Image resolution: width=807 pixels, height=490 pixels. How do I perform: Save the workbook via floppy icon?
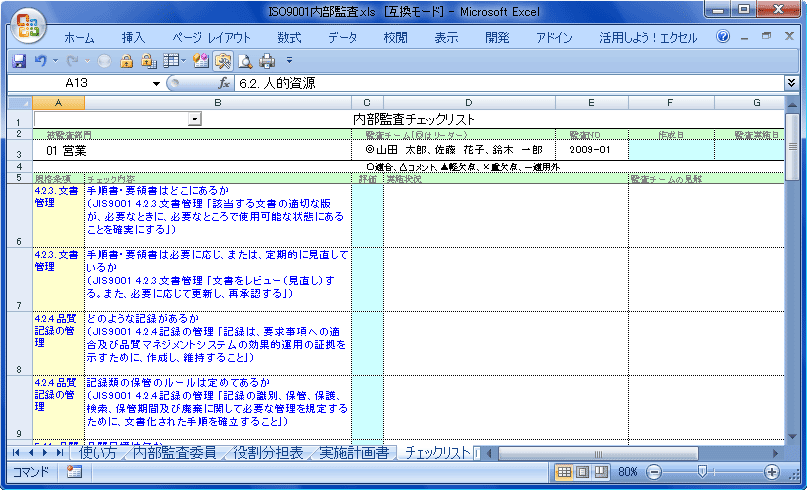click(19, 62)
